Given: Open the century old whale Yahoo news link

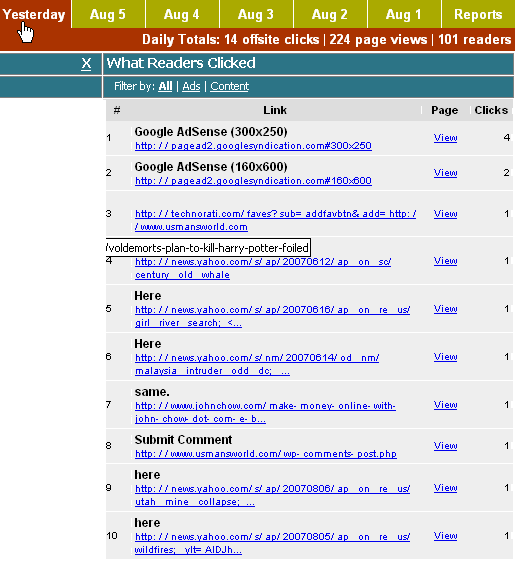Looking at the screenshot, I should click(263, 268).
